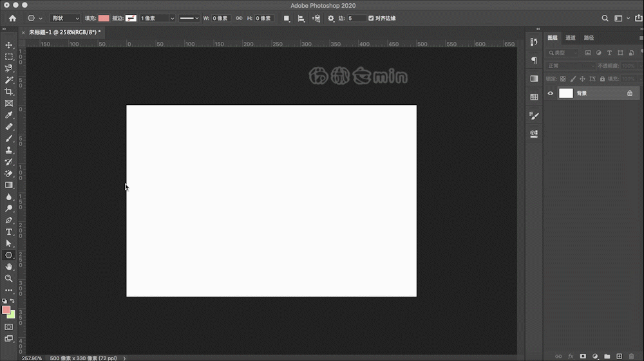The image size is (644, 361).
Task: Select the Clone Stamp tool
Action: (8, 150)
